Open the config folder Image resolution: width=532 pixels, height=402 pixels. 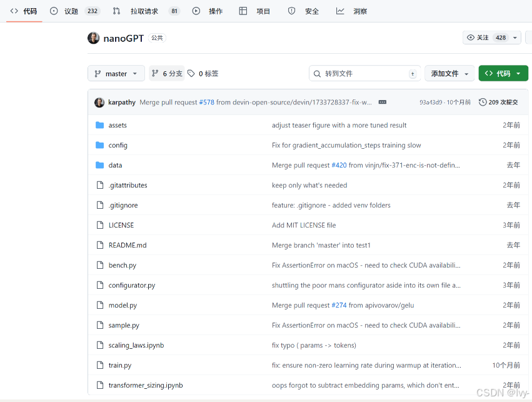(118, 145)
